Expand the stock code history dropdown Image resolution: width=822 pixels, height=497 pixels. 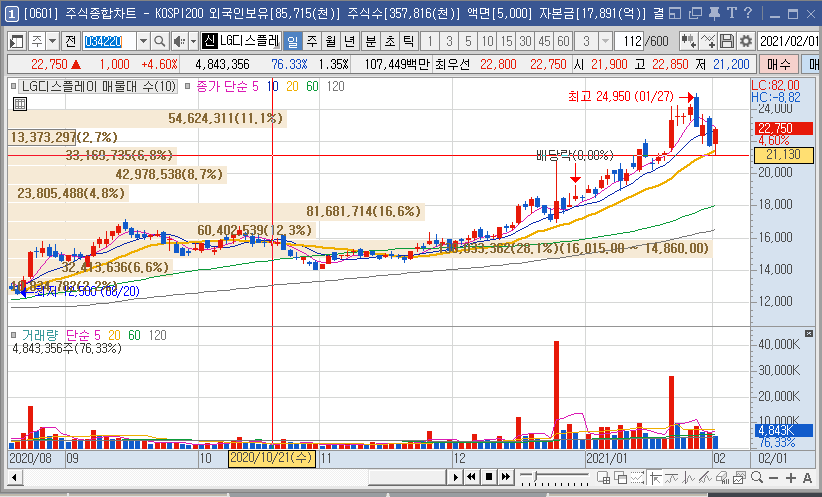(x=143, y=41)
